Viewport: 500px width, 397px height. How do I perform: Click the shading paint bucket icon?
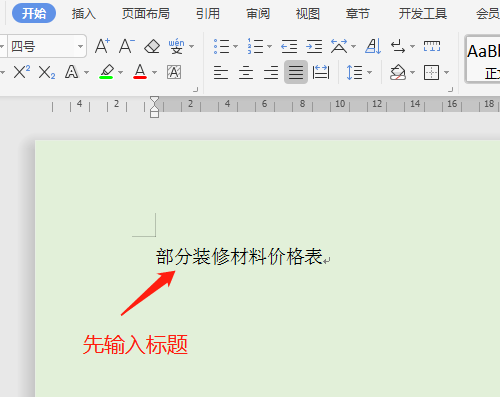point(398,72)
